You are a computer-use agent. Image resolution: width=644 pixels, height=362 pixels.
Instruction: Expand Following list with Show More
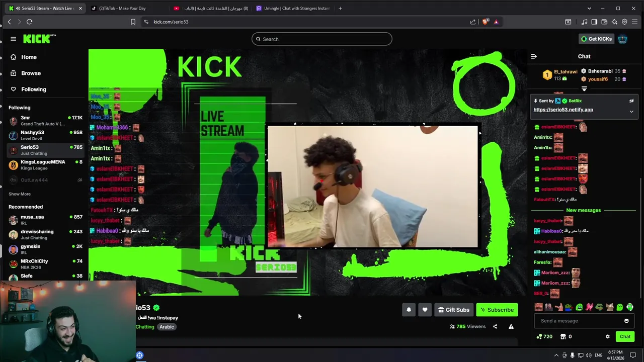20,194
